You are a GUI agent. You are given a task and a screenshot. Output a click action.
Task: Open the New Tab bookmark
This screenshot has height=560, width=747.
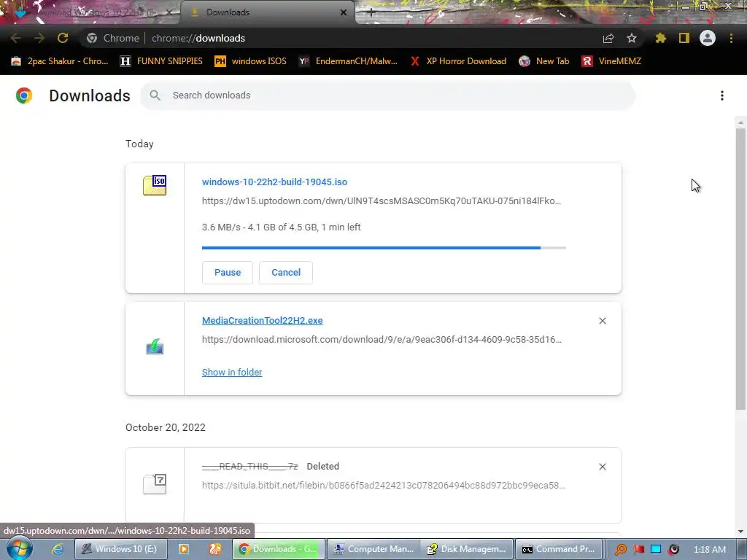pos(544,61)
